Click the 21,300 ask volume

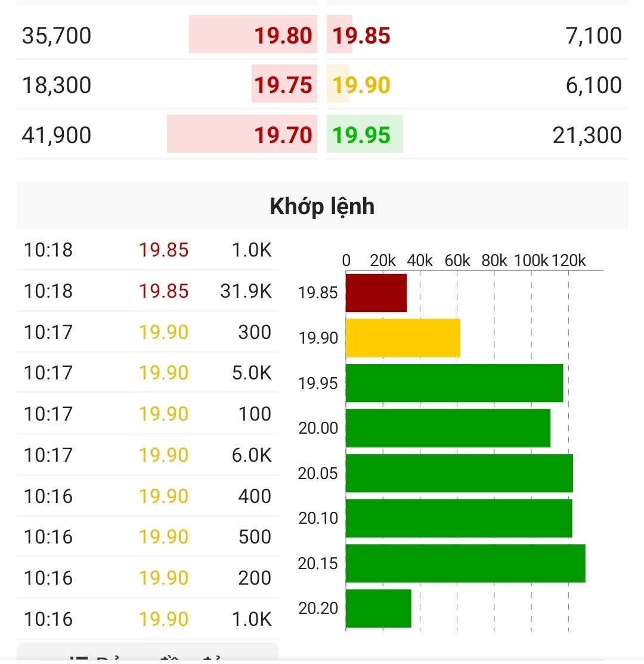[x=587, y=135]
